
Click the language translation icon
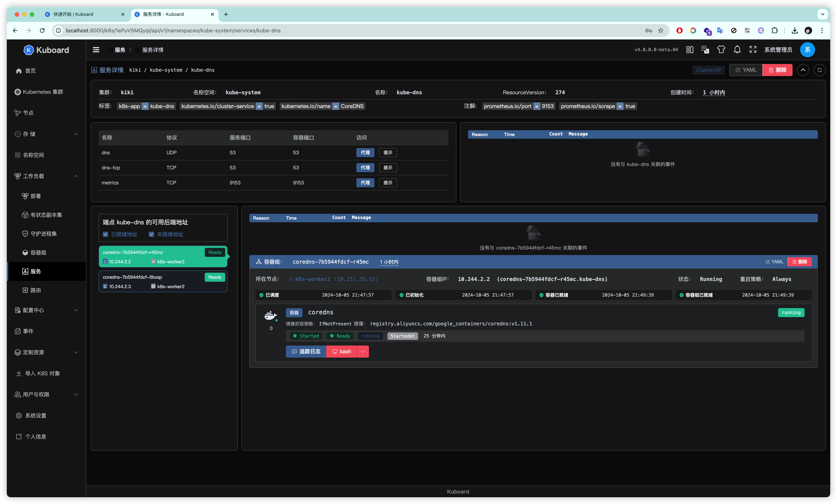click(x=705, y=49)
